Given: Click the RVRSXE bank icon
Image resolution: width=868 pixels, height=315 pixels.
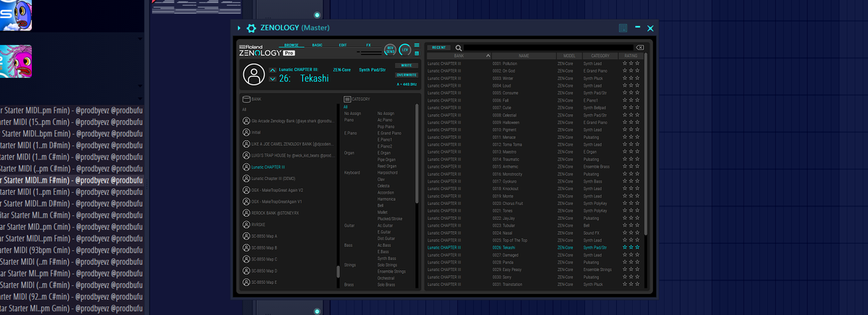Looking at the screenshot, I should click(246, 225).
